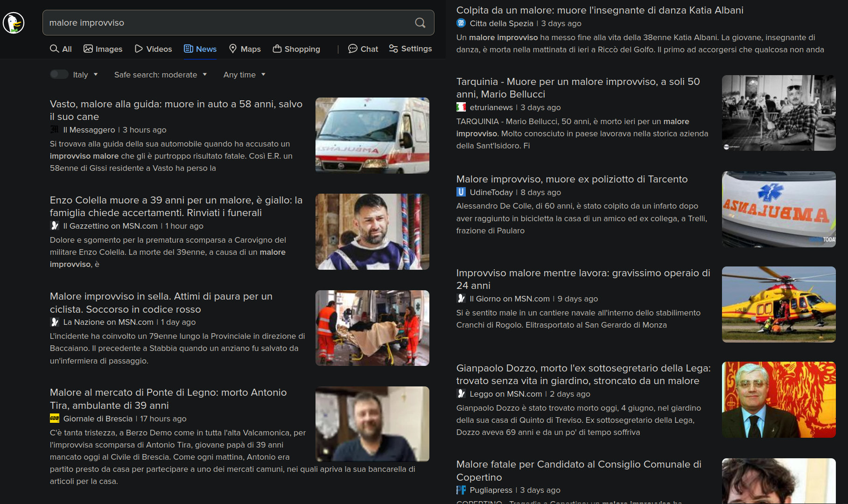
Task: Switch to the Shopping tab
Action: [x=296, y=49]
